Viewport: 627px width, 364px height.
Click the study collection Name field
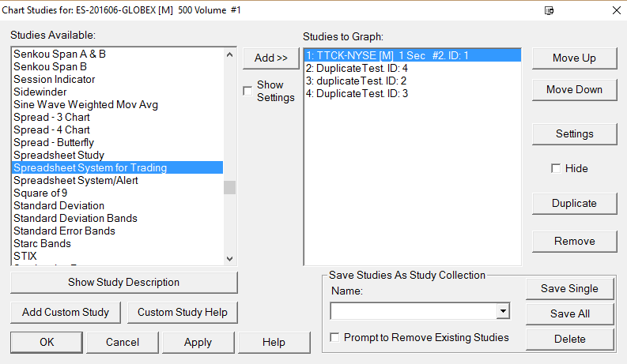[413, 312]
